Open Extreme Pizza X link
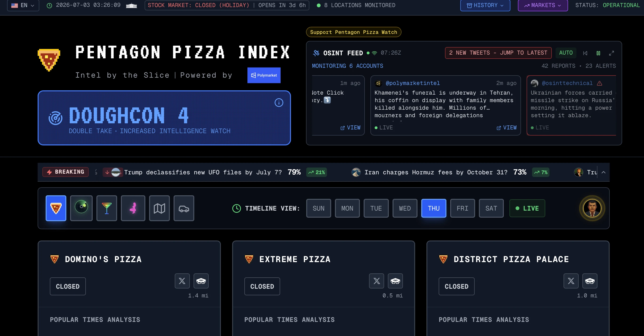This screenshot has height=336, width=644. click(377, 281)
